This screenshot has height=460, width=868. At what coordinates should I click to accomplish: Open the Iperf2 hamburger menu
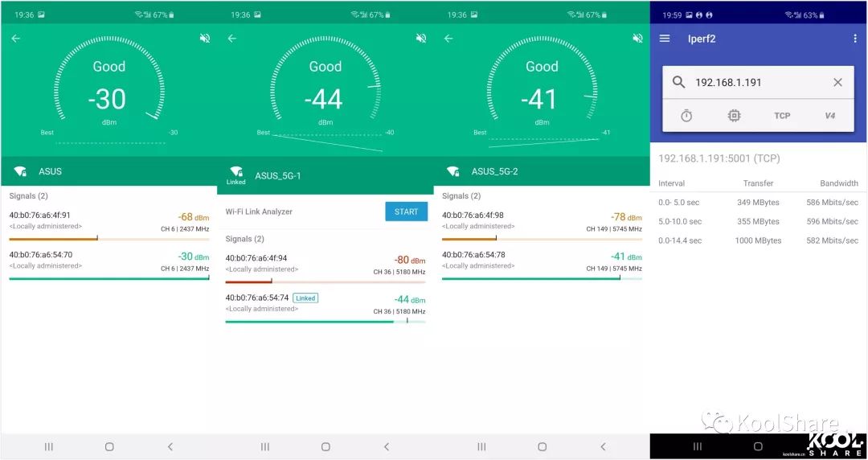tap(665, 39)
